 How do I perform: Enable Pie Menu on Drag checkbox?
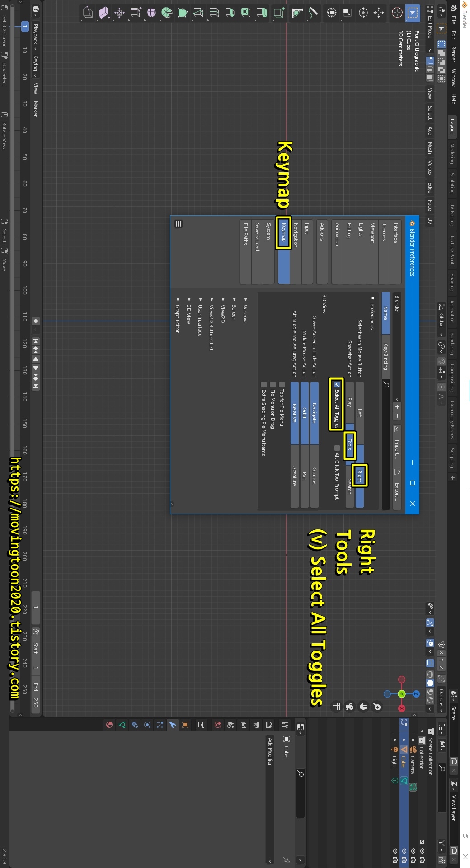[x=273, y=385]
